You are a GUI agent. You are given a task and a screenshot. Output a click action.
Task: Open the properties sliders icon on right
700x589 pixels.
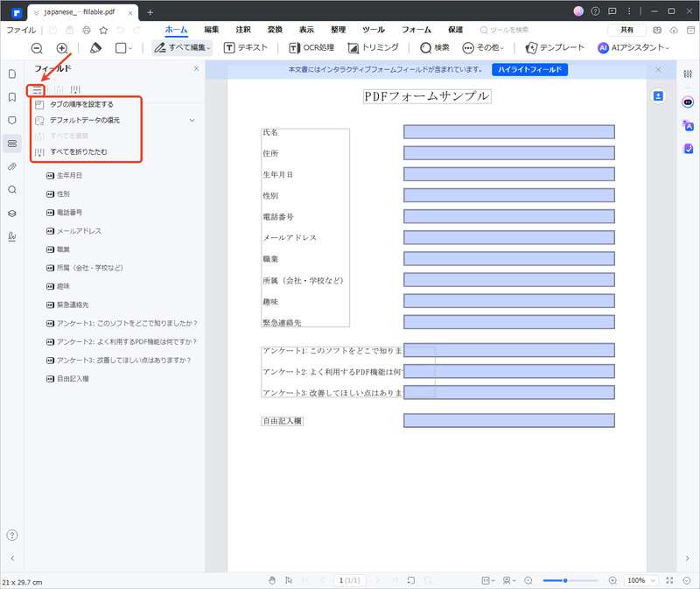pos(688,74)
